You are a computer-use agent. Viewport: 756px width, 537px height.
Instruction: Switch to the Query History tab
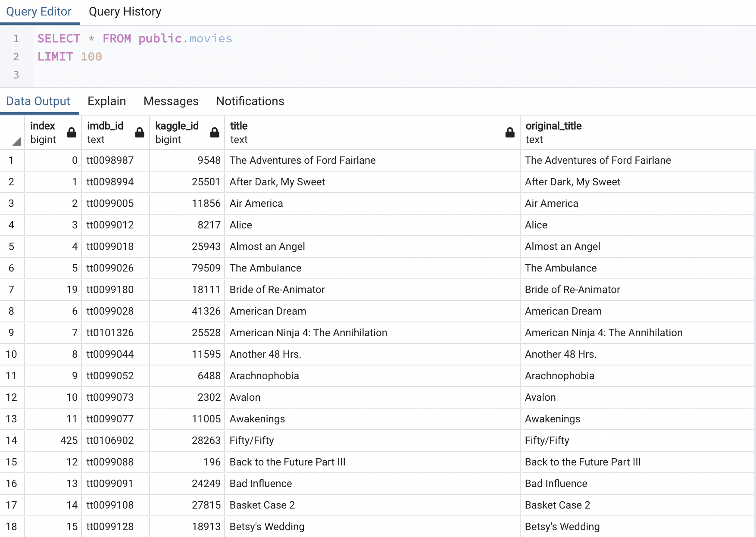point(125,12)
